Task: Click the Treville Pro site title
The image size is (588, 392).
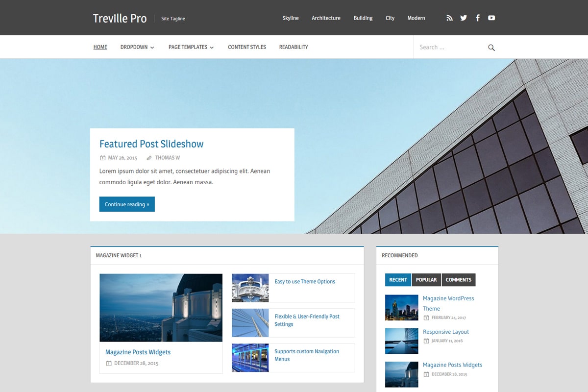Action: (x=120, y=18)
